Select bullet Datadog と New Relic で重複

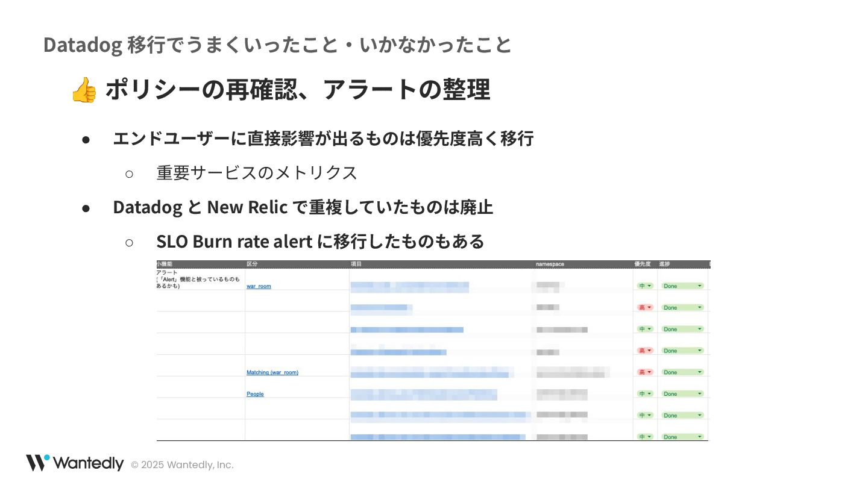pyautogui.click(x=303, y=207)
